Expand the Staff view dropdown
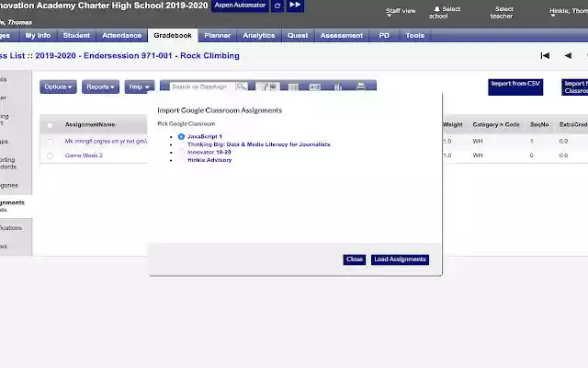588x368 pixels. (401, 12)
